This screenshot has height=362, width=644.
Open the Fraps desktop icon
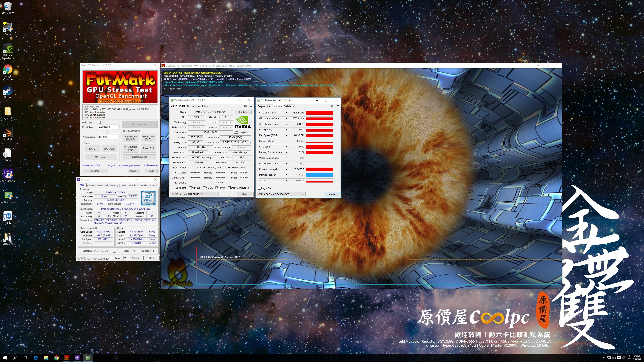pos(8,29)
